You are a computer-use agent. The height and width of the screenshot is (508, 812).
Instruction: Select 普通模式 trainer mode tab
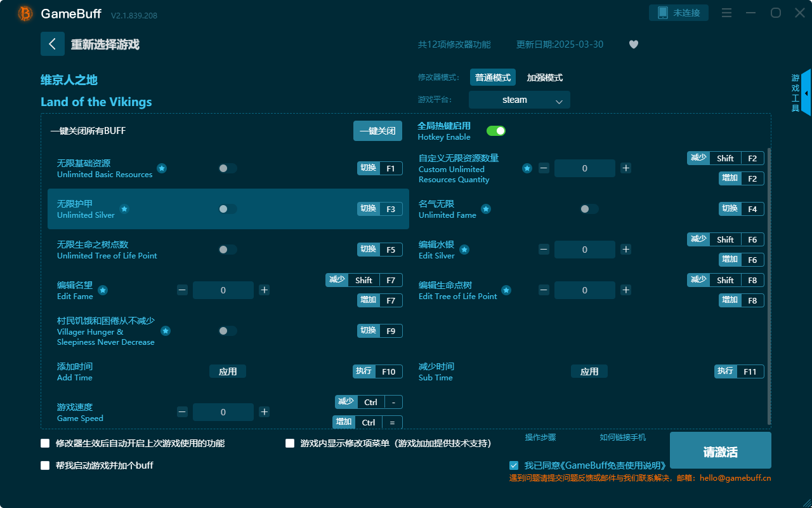(493, 77)
